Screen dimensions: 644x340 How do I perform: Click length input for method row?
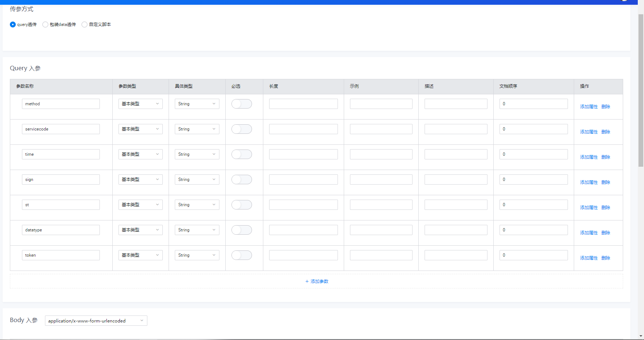[x=304, y=104]
